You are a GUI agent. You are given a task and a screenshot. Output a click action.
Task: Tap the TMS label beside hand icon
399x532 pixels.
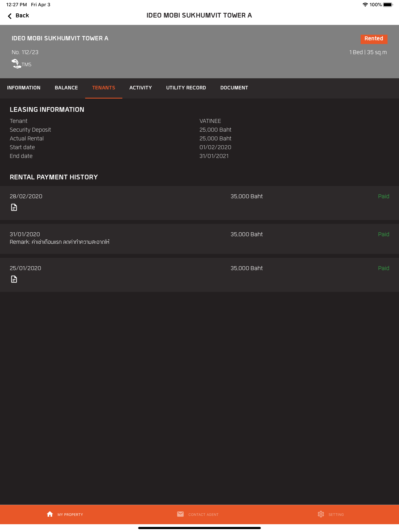26,64
